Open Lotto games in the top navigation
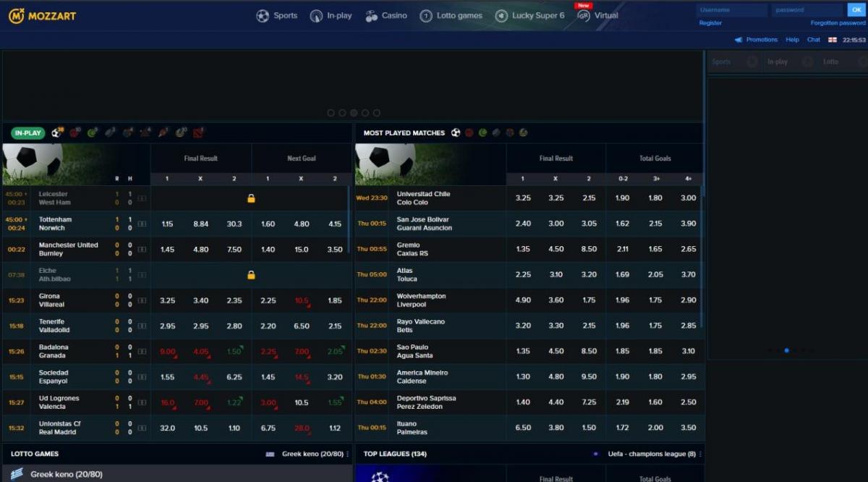The width and height of the screenshot is (868, 482). [451, 15]
